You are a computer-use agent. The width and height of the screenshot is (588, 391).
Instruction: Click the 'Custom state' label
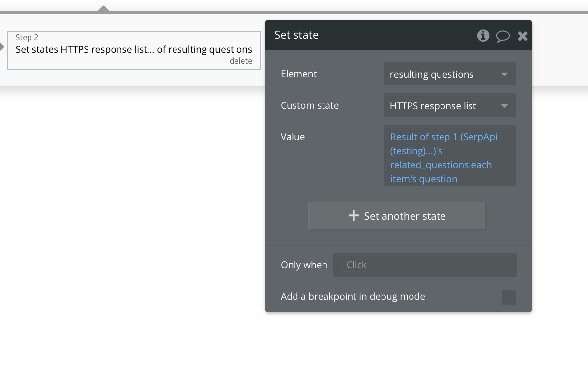309,105
